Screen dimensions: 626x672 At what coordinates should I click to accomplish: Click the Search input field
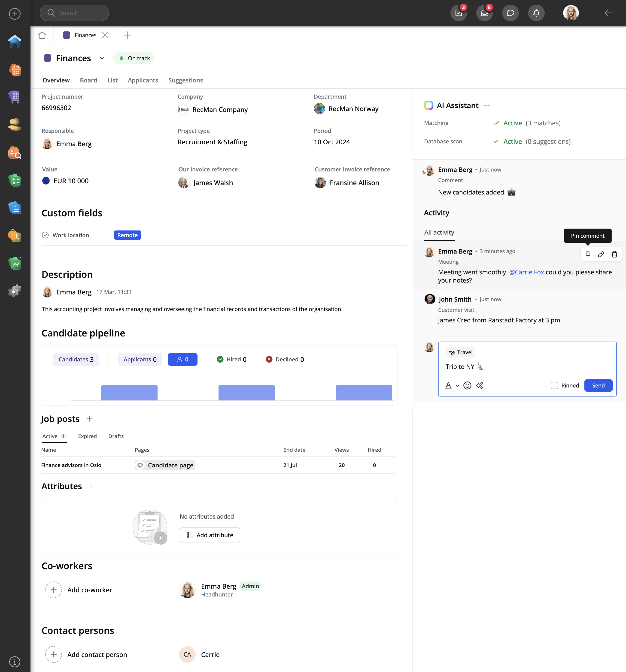click(x=74, y=13)
